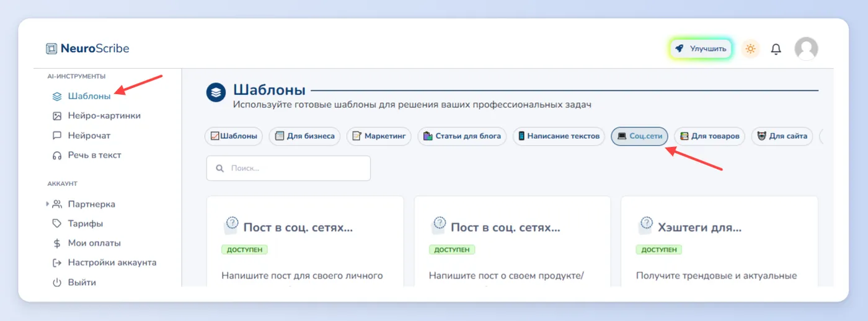
Task: Click the power icon beside Выйти
Action: pyautogui.click(x=57, y=282)
